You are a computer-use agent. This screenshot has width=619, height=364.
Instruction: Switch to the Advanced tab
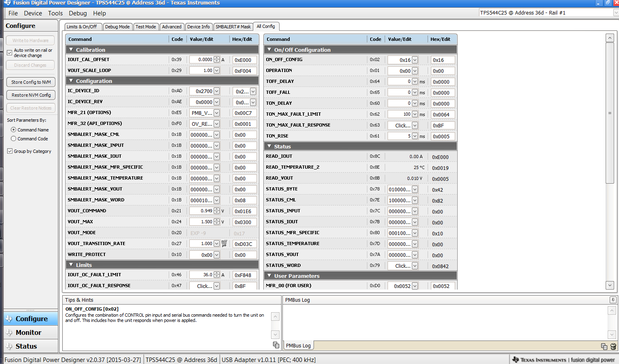pos(172,26)
